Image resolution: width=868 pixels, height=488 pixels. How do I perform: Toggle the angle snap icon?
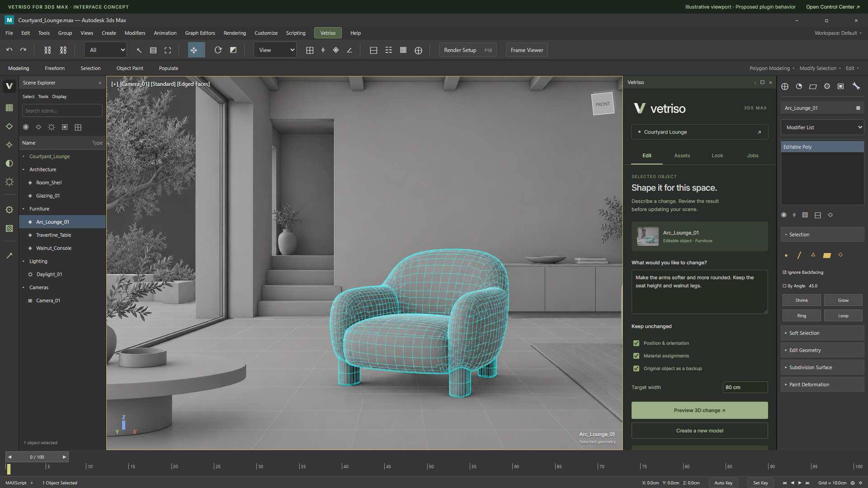click(x=349, y=50)
